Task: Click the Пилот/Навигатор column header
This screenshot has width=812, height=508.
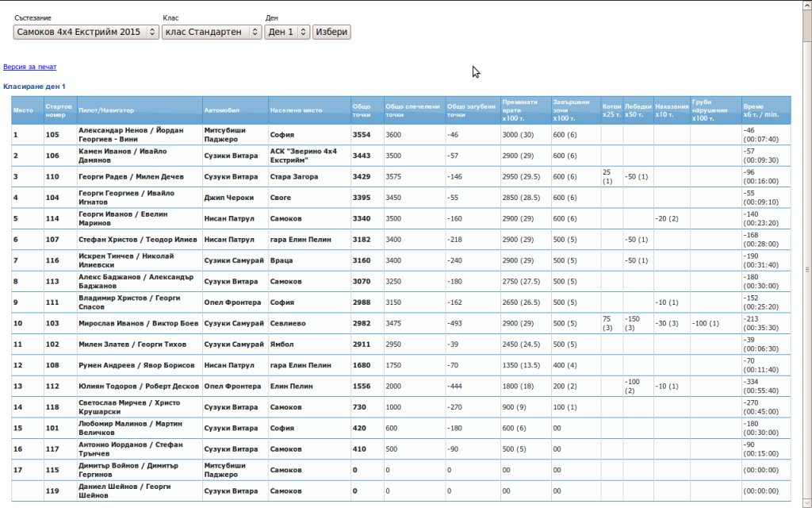Action: tap(106, 110)
